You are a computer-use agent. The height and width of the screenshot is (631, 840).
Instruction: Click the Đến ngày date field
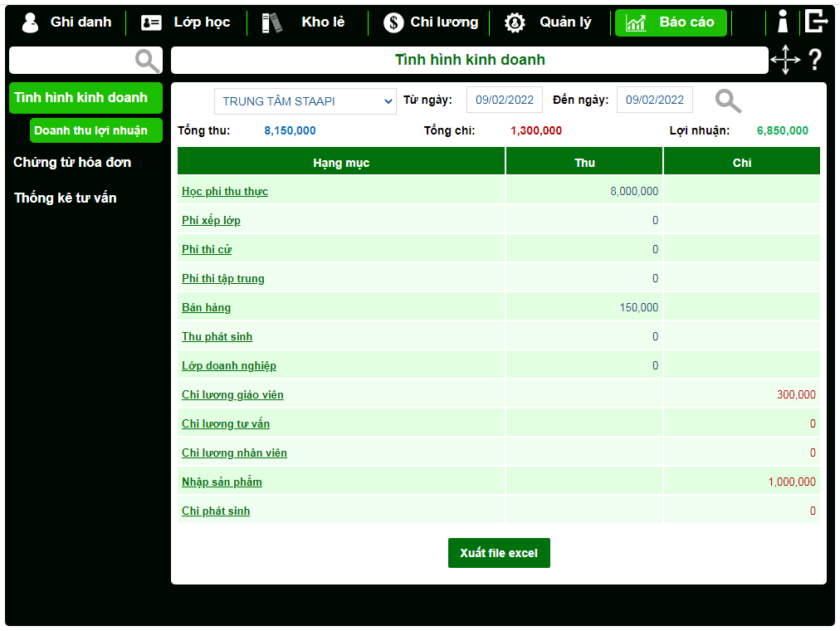[654, 100]
